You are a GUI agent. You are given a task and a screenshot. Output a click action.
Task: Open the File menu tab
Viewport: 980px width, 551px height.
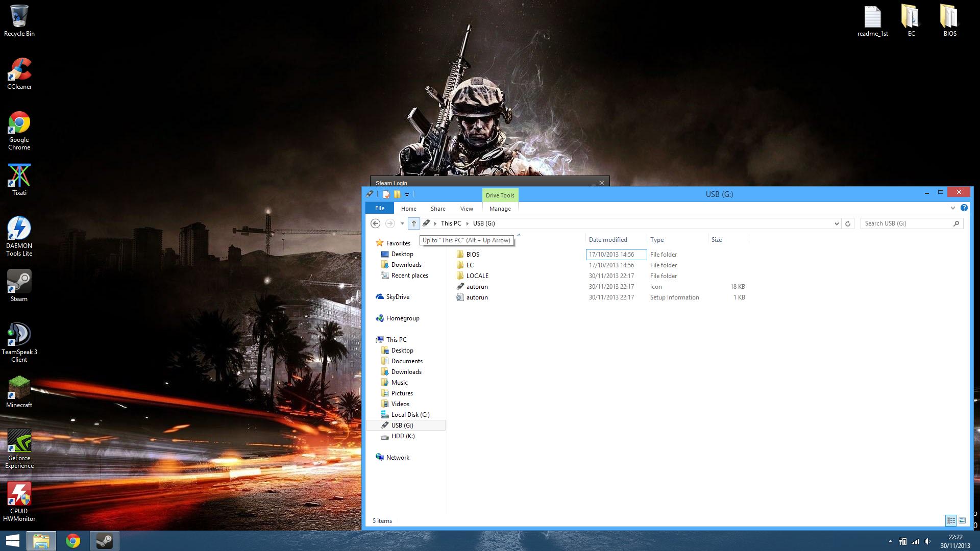380,208
